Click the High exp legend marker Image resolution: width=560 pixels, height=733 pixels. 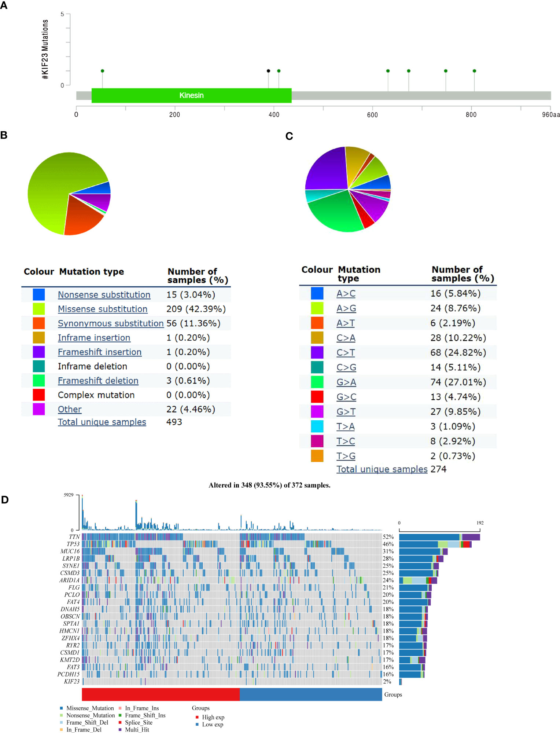(x=197, y=717)
